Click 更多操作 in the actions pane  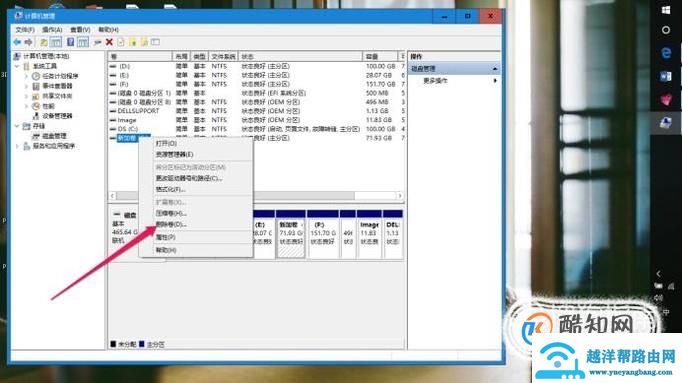point(435,81)
